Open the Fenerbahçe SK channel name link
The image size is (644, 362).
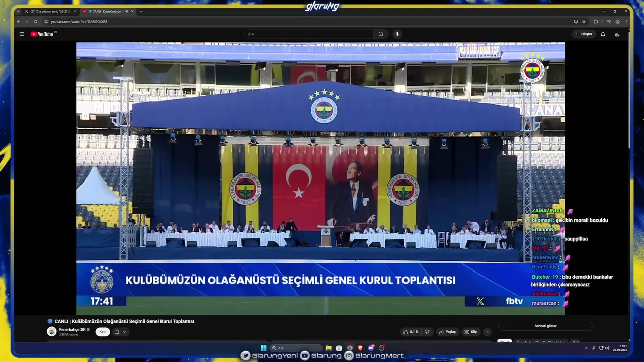(72, 330)
